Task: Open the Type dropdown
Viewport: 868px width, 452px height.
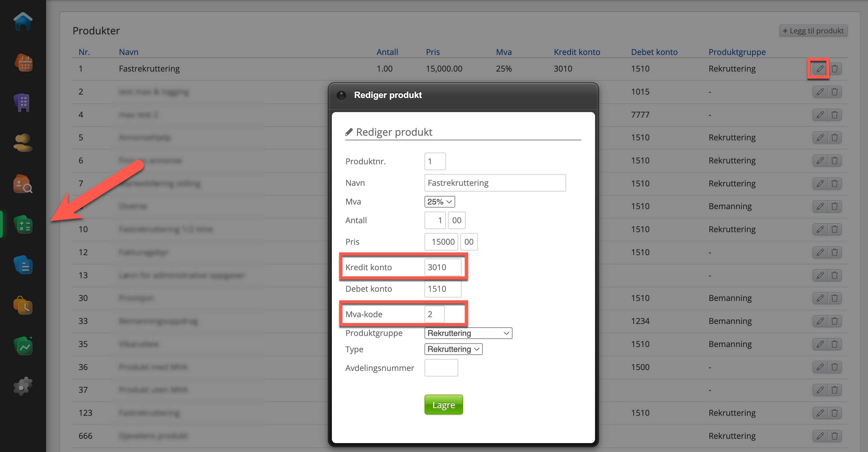Action: (453, 349)
